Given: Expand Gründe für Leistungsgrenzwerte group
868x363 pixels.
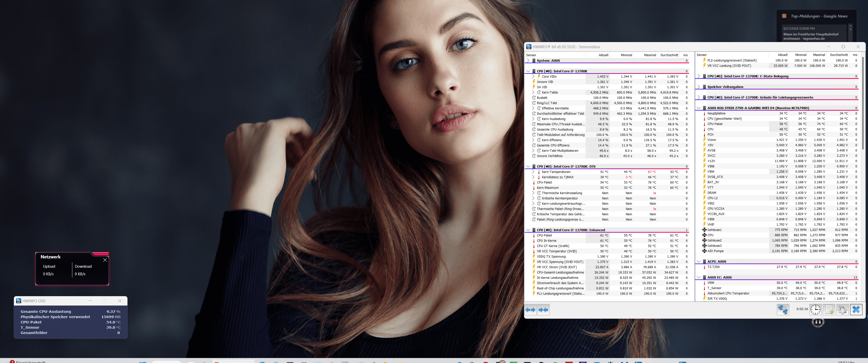Looking at the screenshot, I should tap(698, 98).
